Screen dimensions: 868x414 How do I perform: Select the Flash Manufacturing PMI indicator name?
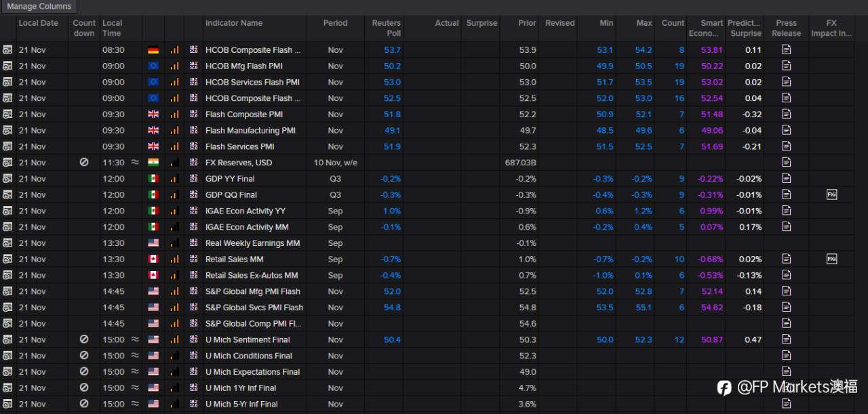(x=250, y=130)
